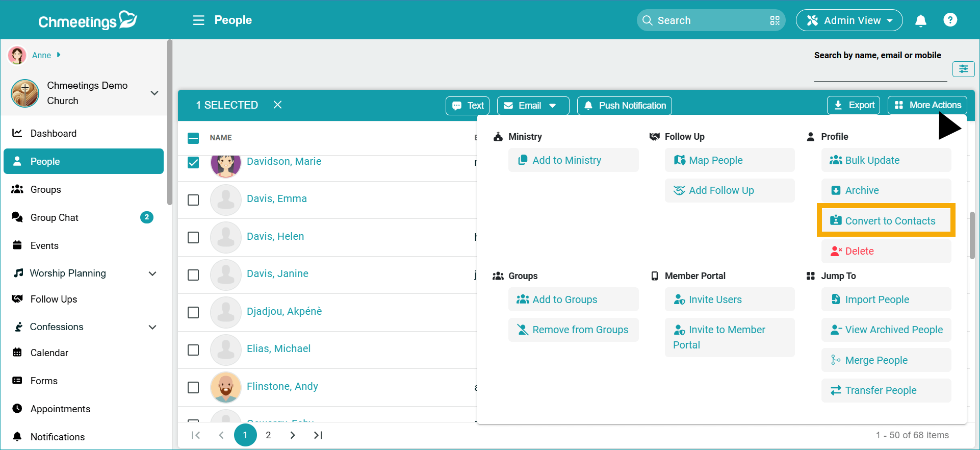Expand the Chmeetings Demo Church selector
This screenshot has width=980, height=450.
(154, 93)
